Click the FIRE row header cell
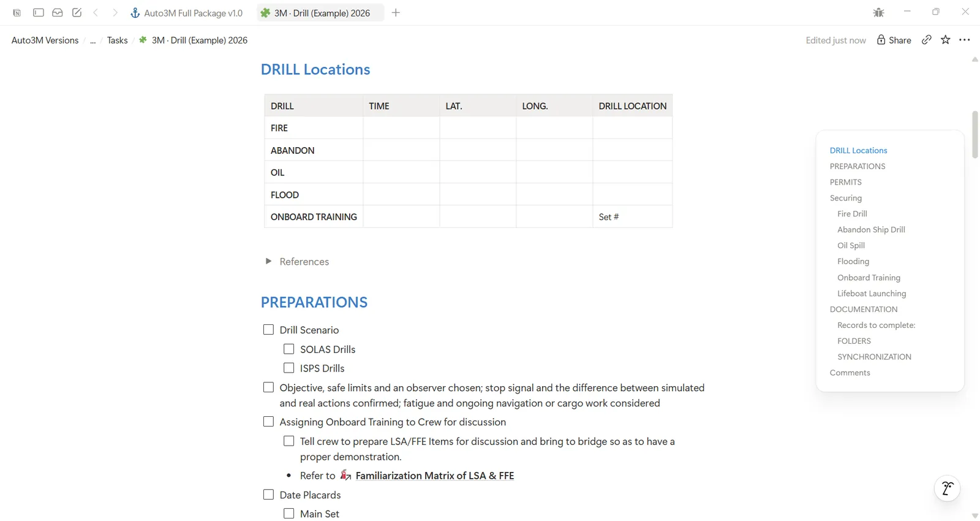The image size is (980, 521). point(314,128)
